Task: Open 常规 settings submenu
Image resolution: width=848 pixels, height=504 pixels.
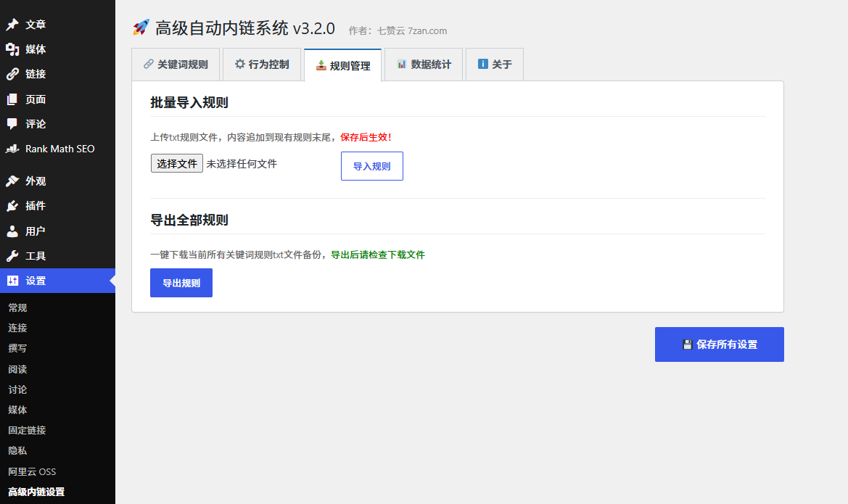Action: [x=17, y=307]
